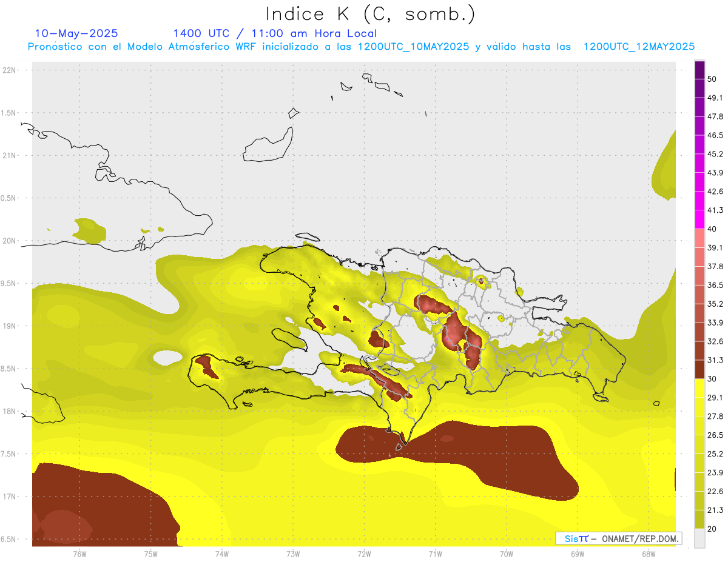The height and width of the screenshot is (562, 728).
Task: Click the "35.2" legend value
Action: tap(715, 304)
